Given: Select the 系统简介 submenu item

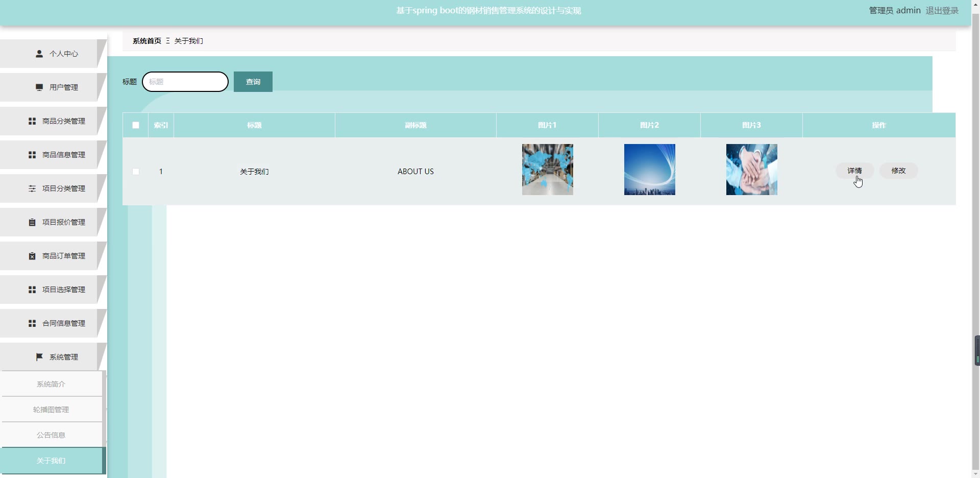Looking at the screenshot, I should pyautogui.click(x=52, y=384).
